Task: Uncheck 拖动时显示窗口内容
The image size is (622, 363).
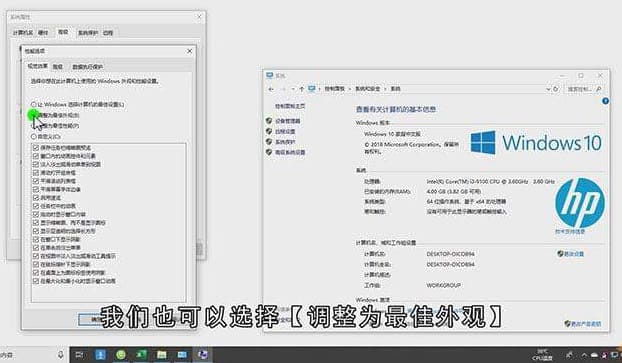Action: [x=36, y=214]
